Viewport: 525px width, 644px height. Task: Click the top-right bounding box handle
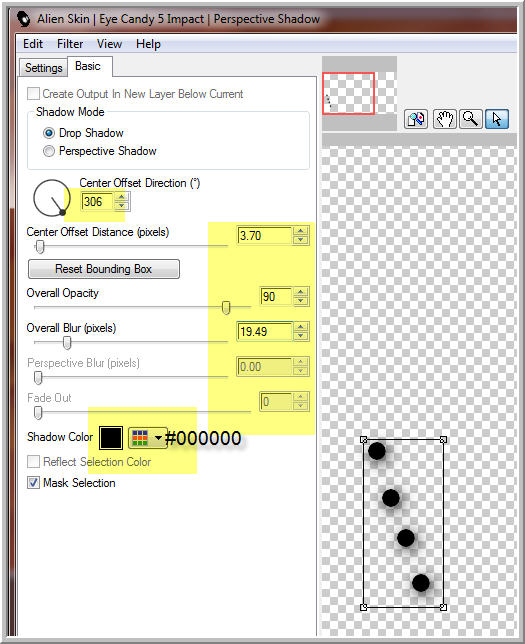click(x=443, y=440)
